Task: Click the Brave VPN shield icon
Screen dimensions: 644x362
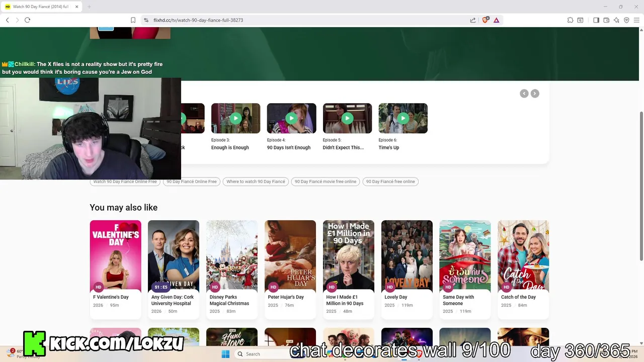Action: pos(626,20)
